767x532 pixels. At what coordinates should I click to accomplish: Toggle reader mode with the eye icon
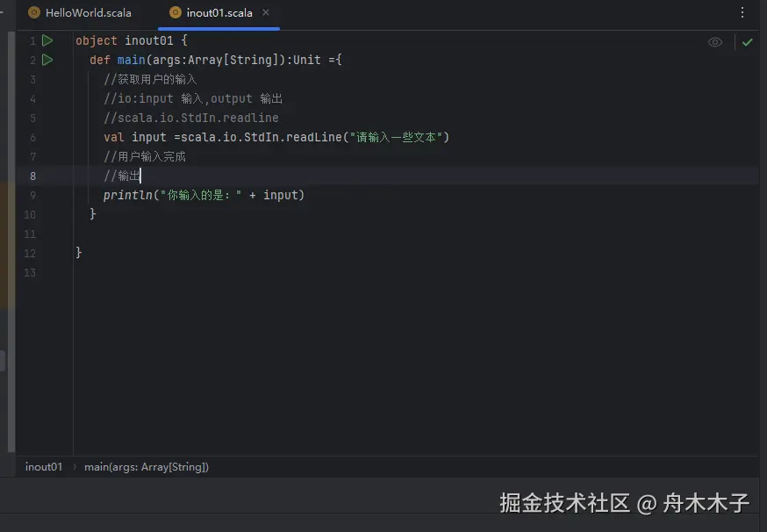pos(715,42)
